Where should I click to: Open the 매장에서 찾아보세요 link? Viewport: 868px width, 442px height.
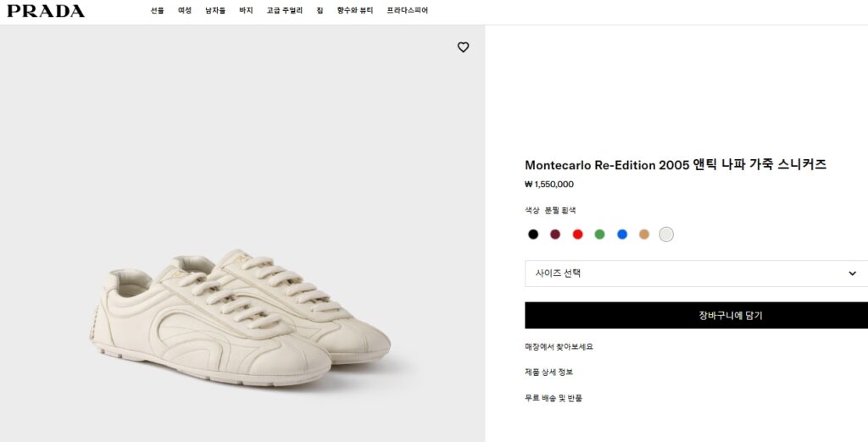[x=559, y=346]
